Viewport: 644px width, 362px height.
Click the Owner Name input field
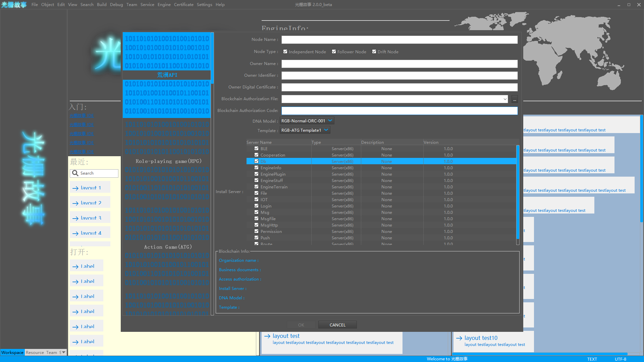pyautogui.click(x=399, y=64)
